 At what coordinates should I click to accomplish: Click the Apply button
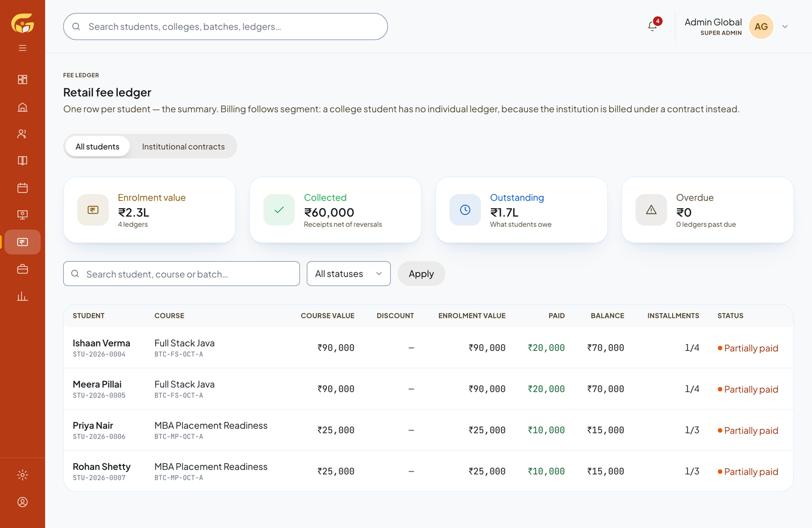(x=421, y=274)
